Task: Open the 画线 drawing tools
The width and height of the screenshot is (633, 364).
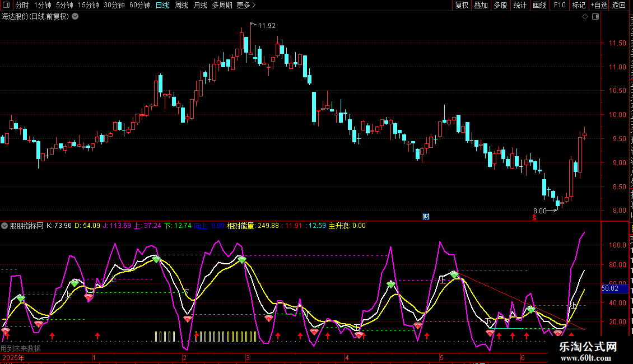Action: (540, 5)
